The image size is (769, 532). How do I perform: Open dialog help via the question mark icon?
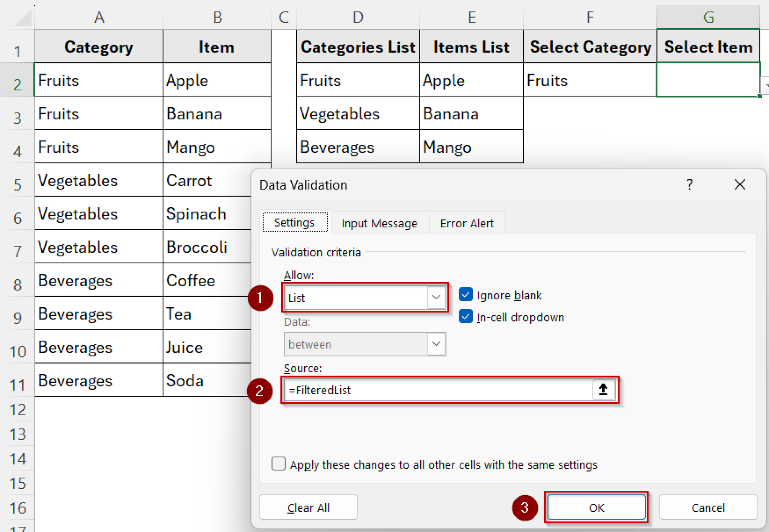[x=689, y=185]
